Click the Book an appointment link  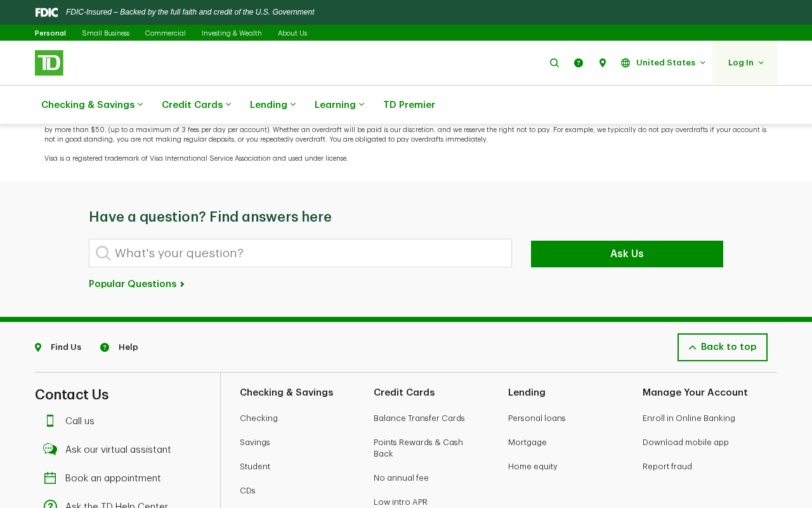113,478
